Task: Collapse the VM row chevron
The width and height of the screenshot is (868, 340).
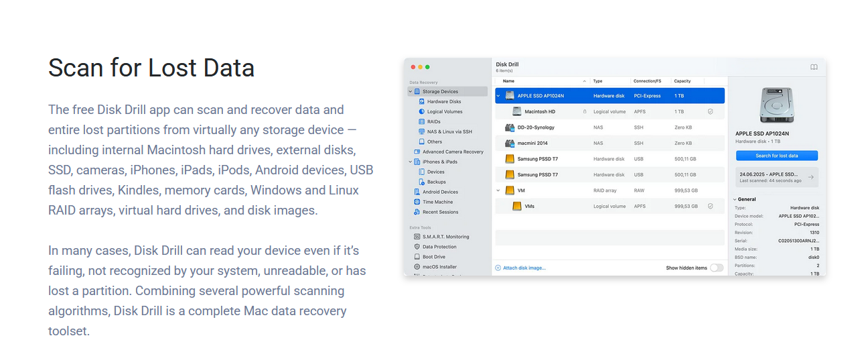Action: pos(498,190)
